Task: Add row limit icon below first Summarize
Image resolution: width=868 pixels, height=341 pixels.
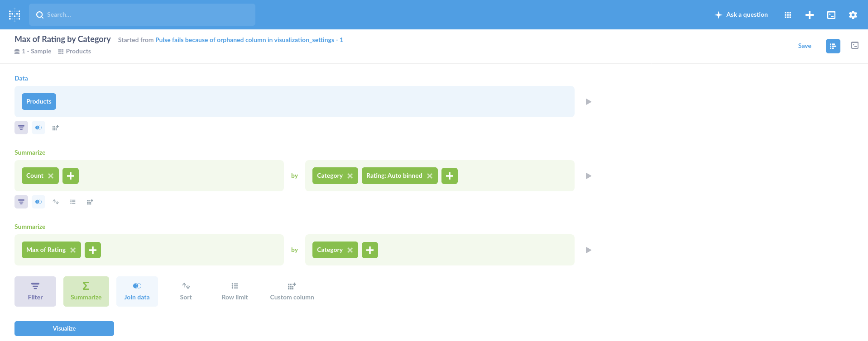Action: pos(73,202)
